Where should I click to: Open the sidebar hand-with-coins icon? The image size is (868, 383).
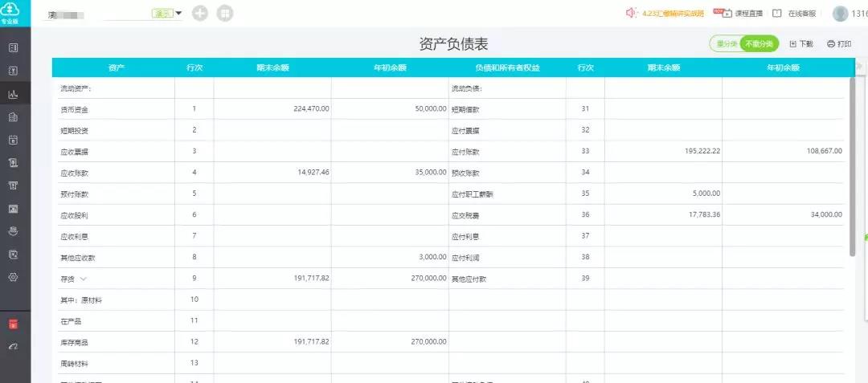coord(14,231)
